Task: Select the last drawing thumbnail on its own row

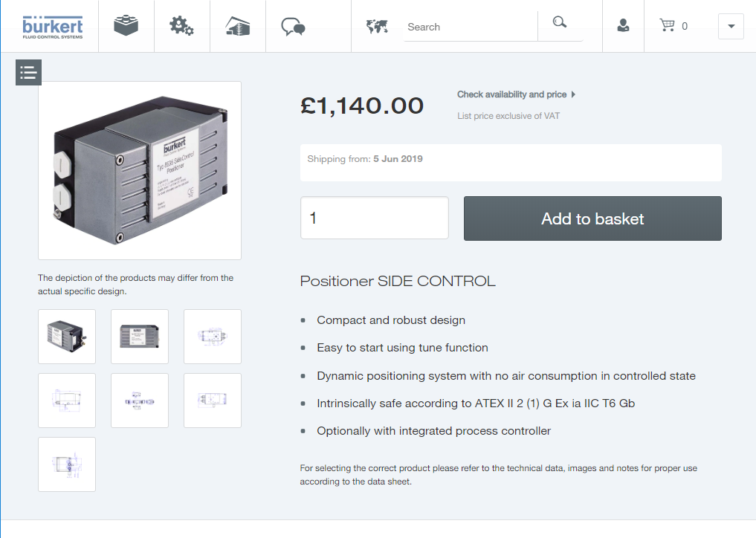Action: pos(67,464)
